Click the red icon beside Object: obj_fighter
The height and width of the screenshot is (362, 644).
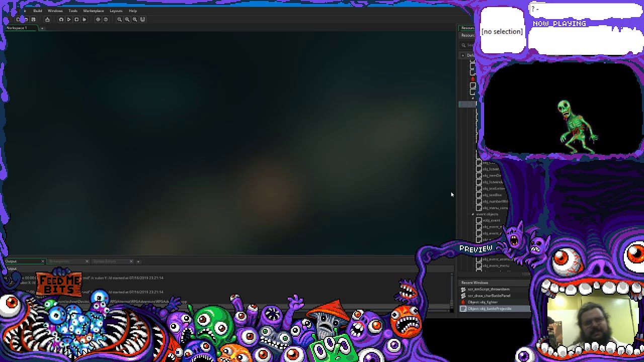click(463, 303)
